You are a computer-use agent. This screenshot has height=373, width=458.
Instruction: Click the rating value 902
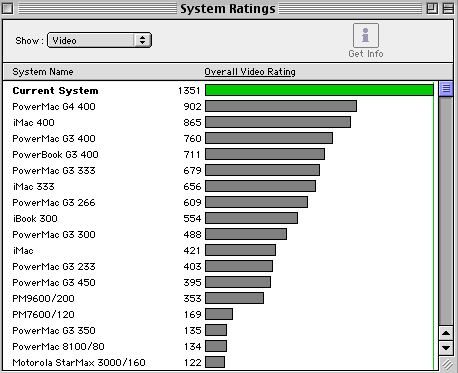pyautogui.click(x=192, y=107)
